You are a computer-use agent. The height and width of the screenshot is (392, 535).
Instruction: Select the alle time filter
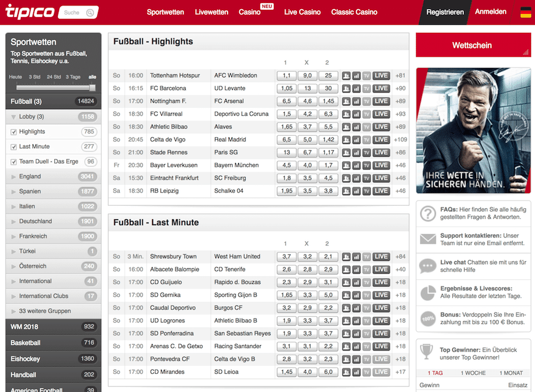pos(93,77)
